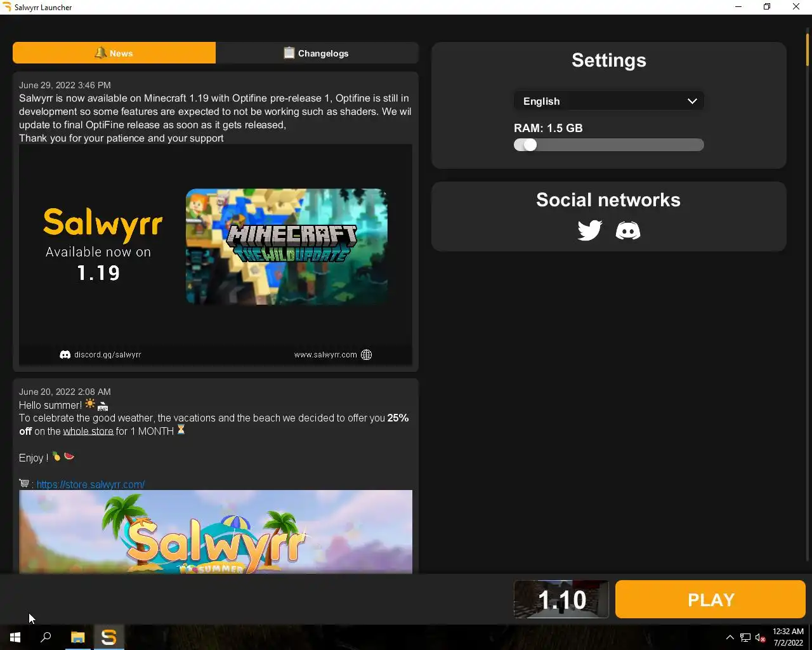The image size is (812, 650).
Task: Click the Salwyrr Launcher title bar icon
Action: [x=7, y=7]
